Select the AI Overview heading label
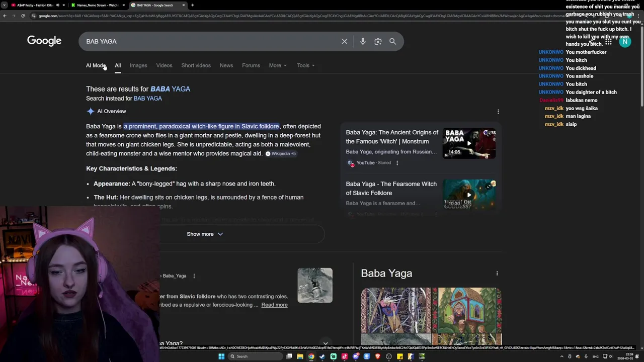The height and width of the screenshot is (362, 644). (x=112, y=111)
